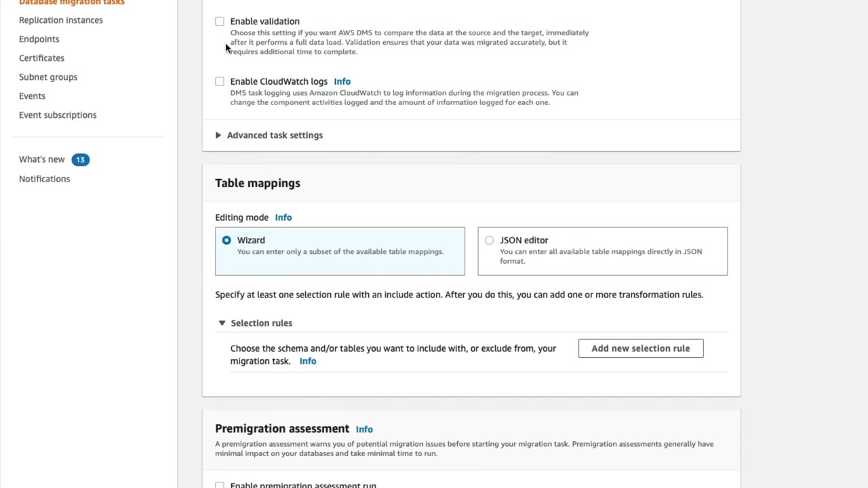Screen dimensions: 868x488
Task: Go to Replication instances in sidebar
Action: pos(61,20)
